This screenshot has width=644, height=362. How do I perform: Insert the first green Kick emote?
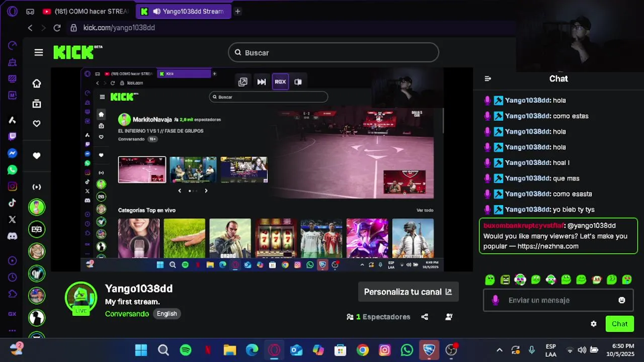click(x=490, y=280)
